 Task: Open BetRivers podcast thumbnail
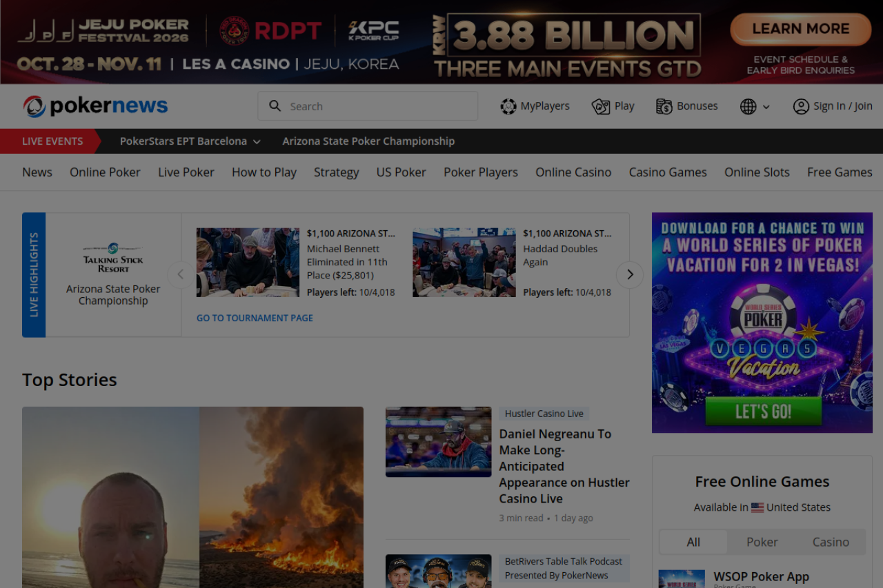439,571
